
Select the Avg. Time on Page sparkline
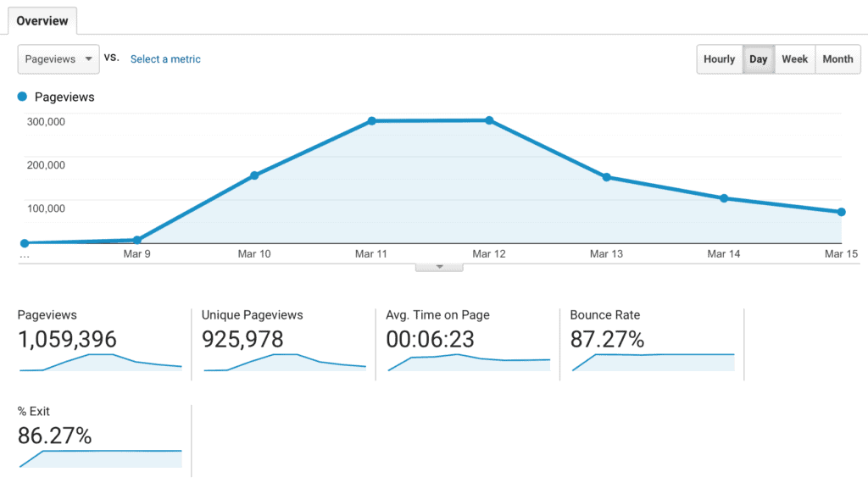[468, 362]
